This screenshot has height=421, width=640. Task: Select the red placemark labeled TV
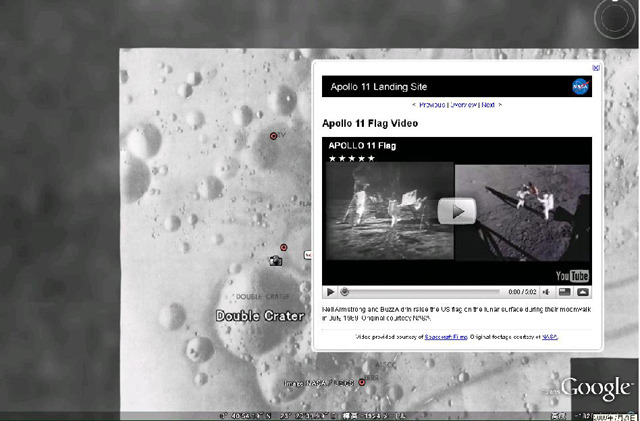click(x=273, y=136)
